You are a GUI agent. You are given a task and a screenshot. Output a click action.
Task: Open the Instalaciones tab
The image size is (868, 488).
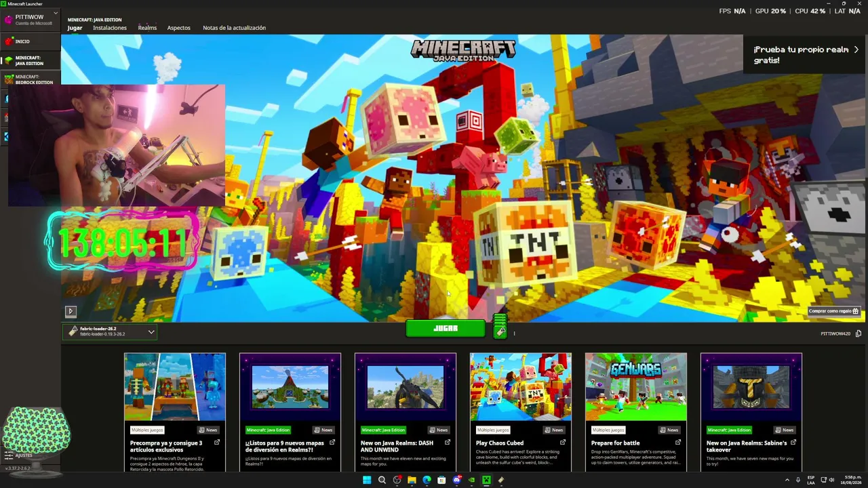click(110, 28)
